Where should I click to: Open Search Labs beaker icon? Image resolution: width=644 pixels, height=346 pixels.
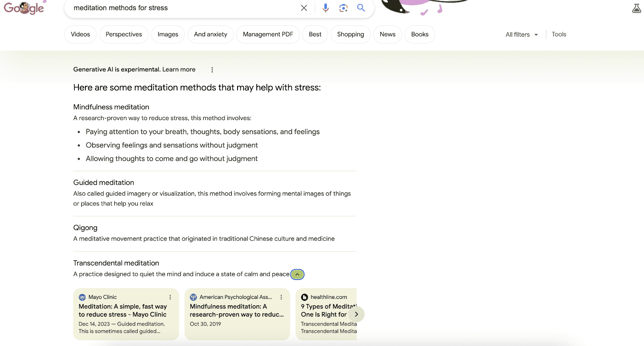tap(636, 8)
